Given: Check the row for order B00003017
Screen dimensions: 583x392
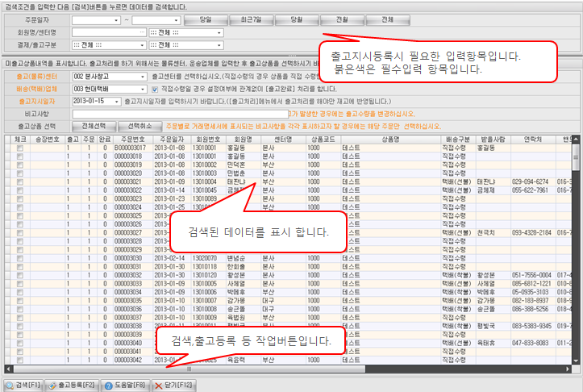Looking at the screenshot, I should [x=20, y=148].
